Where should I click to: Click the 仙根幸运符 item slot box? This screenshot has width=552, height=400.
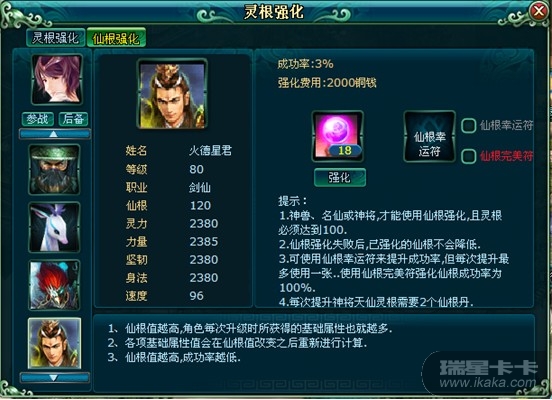click(x=429, y=136)
